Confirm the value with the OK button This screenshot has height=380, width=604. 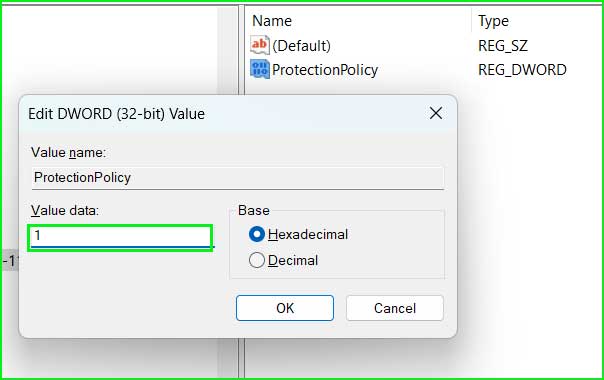coord(285,308)
